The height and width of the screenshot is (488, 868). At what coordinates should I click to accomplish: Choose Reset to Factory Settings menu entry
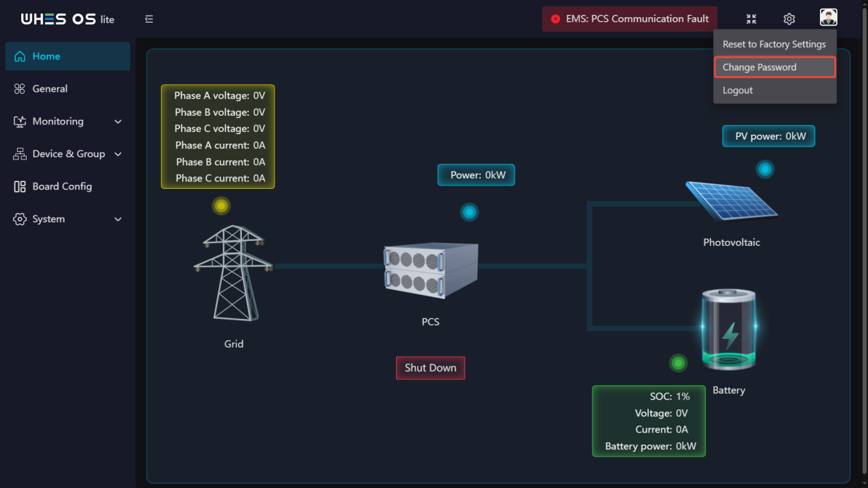[775, 44]
